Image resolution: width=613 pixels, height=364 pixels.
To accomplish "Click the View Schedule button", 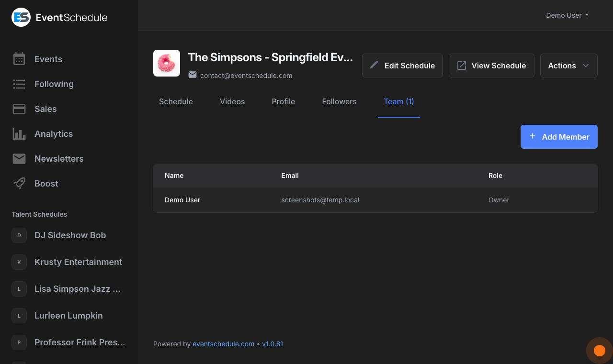I will [491, 66].
